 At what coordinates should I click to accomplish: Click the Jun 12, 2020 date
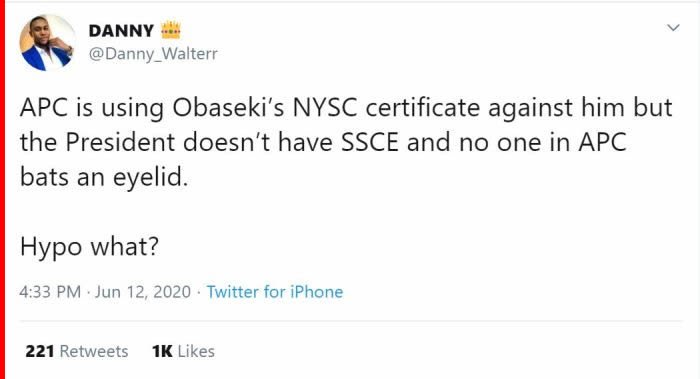pos(143,292)
